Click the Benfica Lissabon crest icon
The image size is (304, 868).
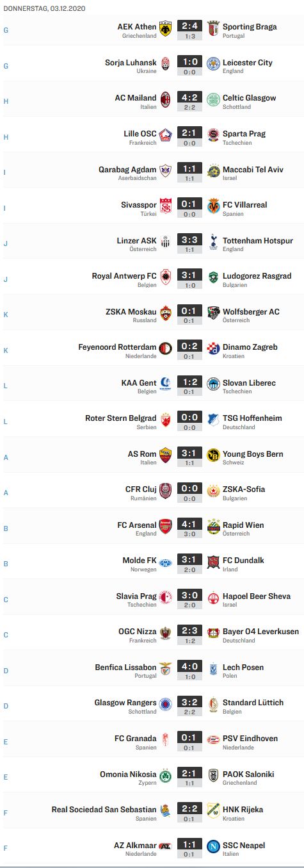(166, 669)
